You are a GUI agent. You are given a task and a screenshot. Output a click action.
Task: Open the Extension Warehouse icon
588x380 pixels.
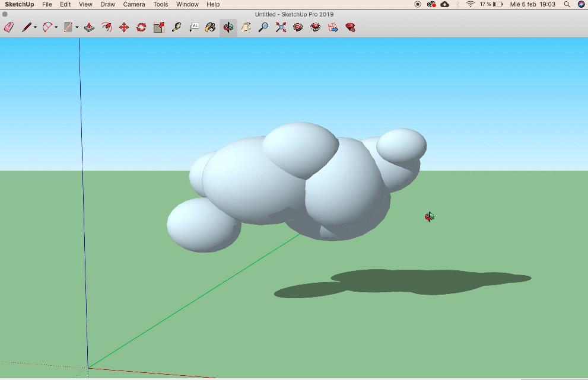tap(316, 27)
